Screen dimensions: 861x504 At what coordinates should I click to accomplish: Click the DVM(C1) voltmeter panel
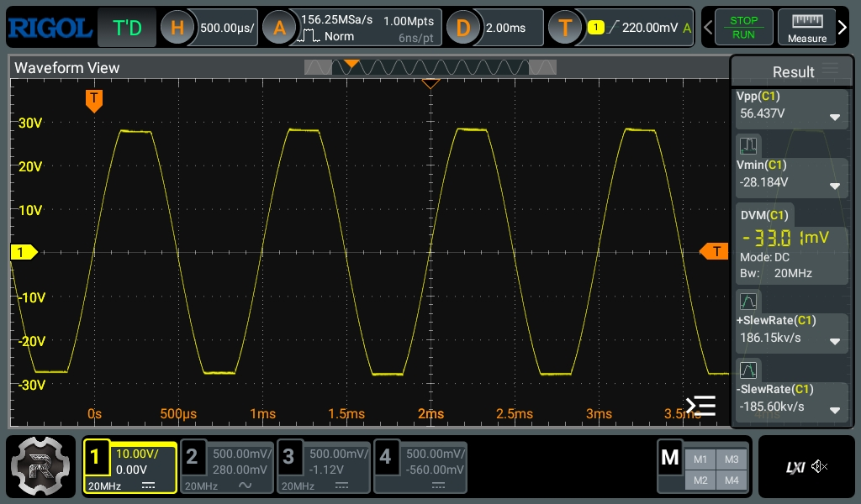tap(792, 244)
